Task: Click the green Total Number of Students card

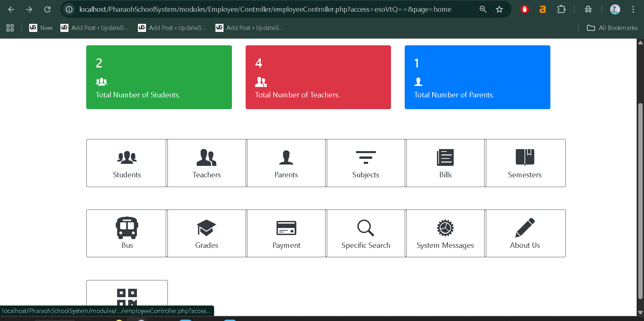Action: (x=159, y=77)
